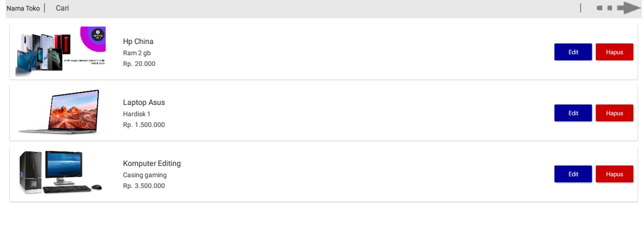This screenshot has width=644, height=229.
Task: Click the Hp China product title
Action: click(x=138, y=42)
